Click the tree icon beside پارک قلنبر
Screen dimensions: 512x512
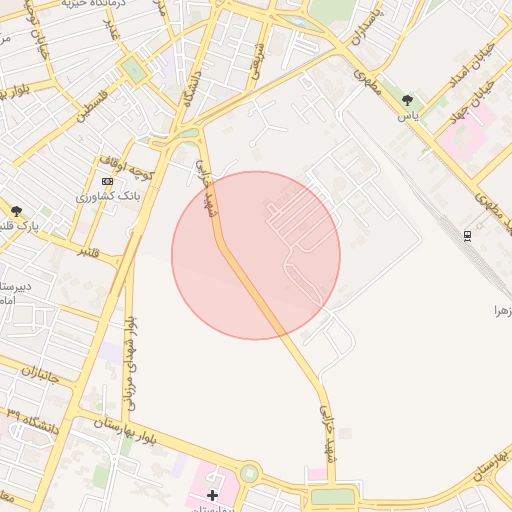(16, 211)
